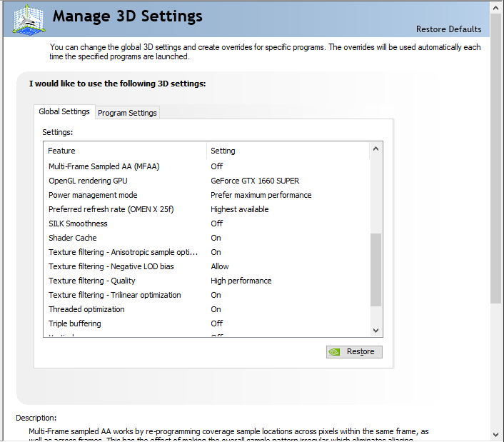The image size is (504, 442).
Task: Open the Highest available setting value
Action: point(239,209)
